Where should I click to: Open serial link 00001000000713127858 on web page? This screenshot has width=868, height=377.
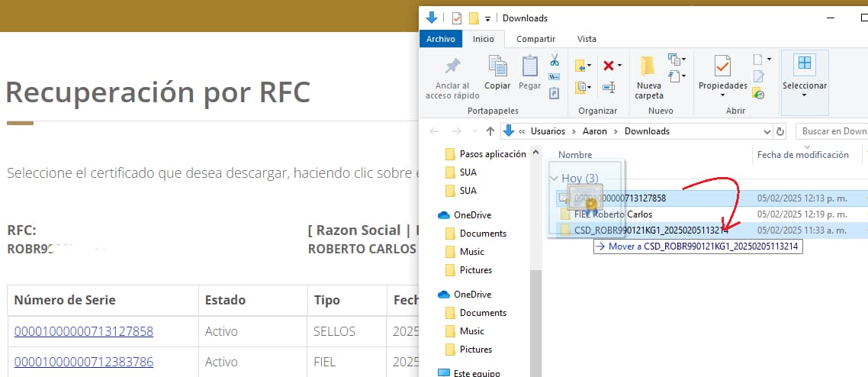click(x=84, y=331)
